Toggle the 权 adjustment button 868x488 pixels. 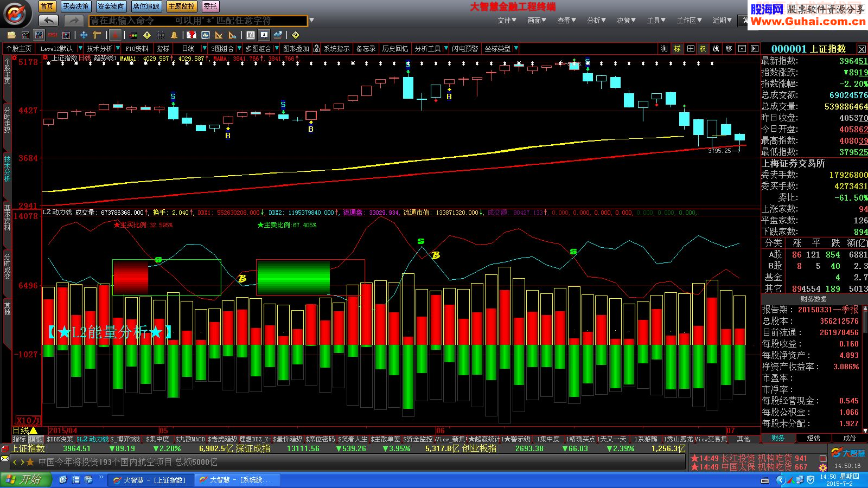703,49
